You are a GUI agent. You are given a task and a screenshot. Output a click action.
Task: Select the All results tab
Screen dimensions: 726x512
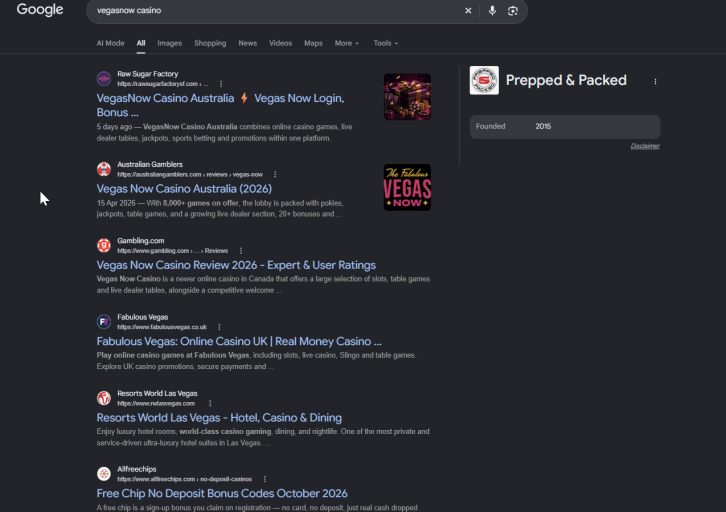(x=141, y=43)
